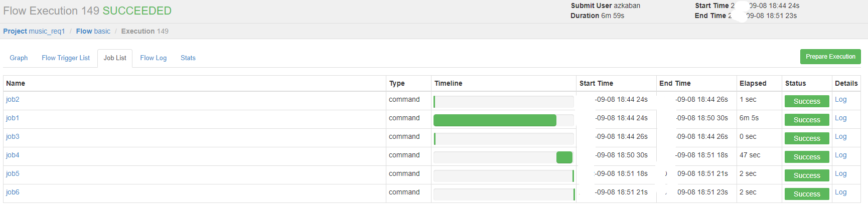This screenshot has height=208, width=868.
Task: Select the job5 link
Action: point(13,173)
